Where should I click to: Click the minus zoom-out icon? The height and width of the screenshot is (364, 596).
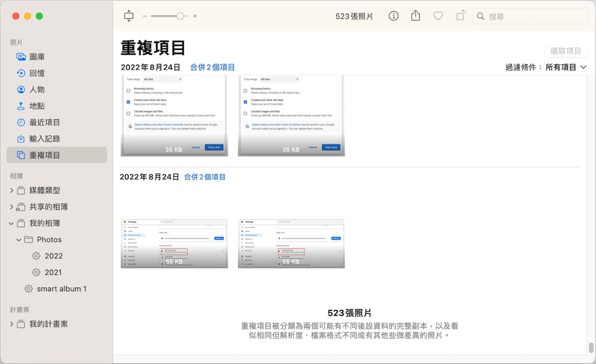coord(145,16)
